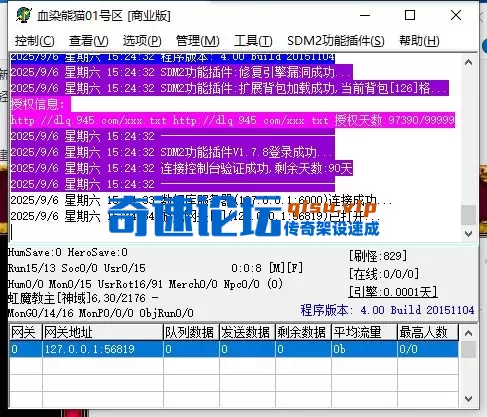Open the 查看(V) menu
Viewport: 487px width, 417px height.
(x=89, y=41)
